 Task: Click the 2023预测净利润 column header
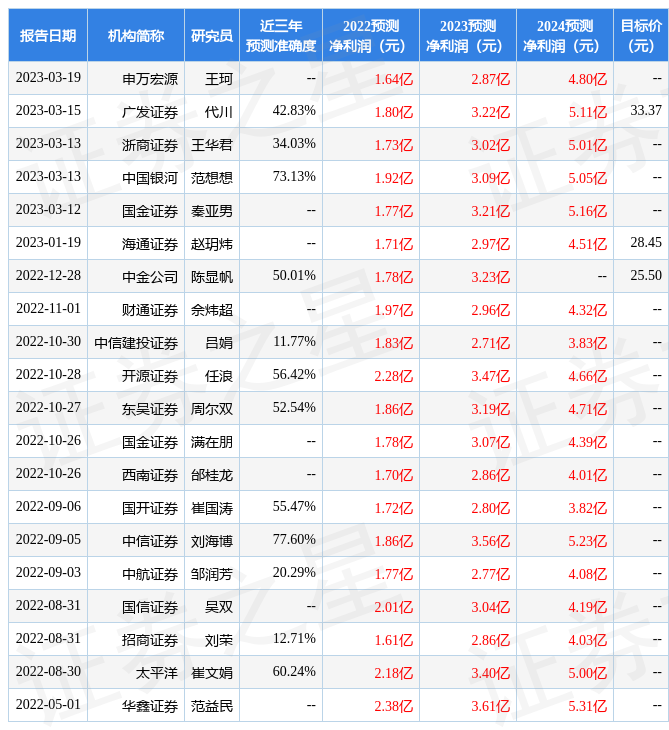467,36
